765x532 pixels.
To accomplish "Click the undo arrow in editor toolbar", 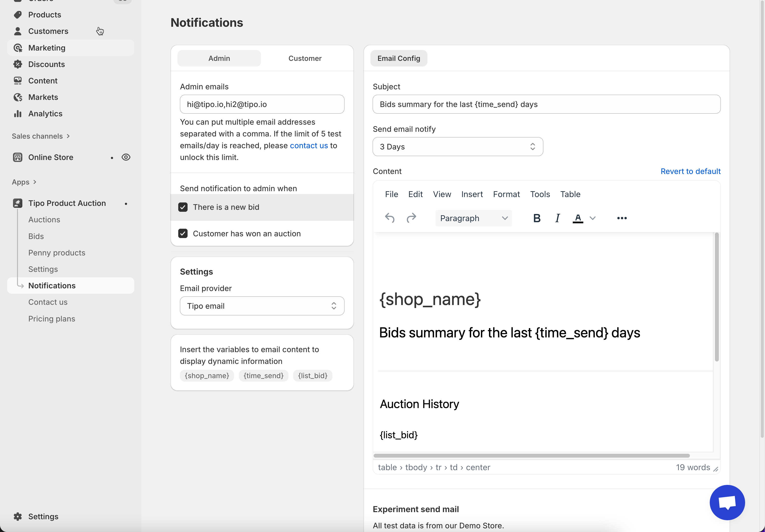I will 389,218.
